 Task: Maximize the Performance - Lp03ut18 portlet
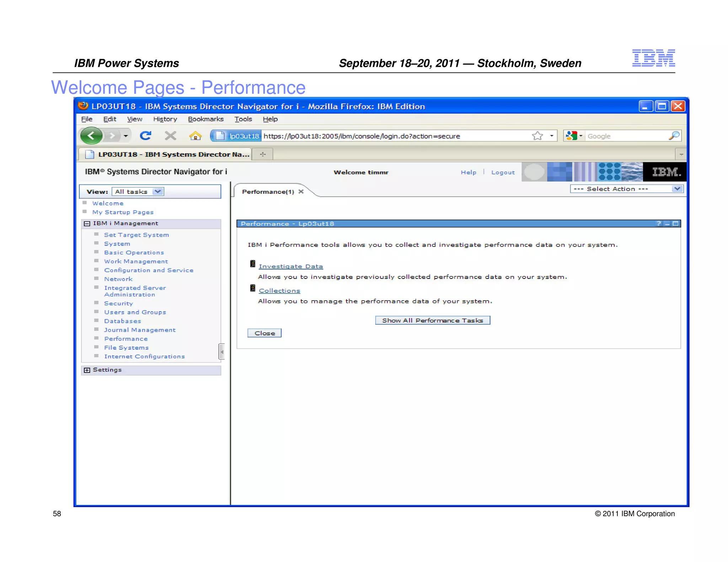tap(675, 223)
